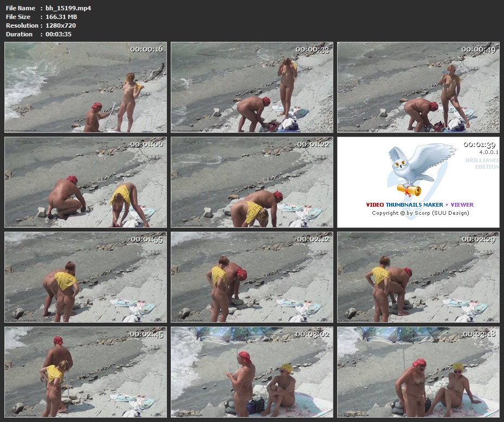Click the file name bh_15199.mp4
Image resolution: width=504 pixels, height=422 pixels.
[68, 8]
